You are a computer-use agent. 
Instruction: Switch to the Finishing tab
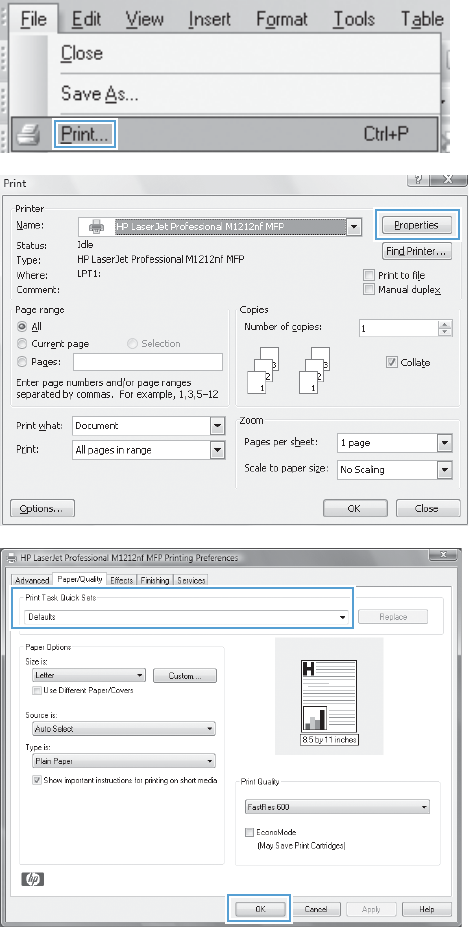[x=154, y=580]
